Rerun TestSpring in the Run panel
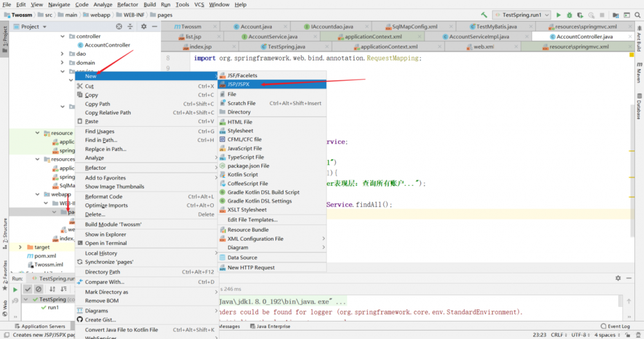 [x=15, y=289]
